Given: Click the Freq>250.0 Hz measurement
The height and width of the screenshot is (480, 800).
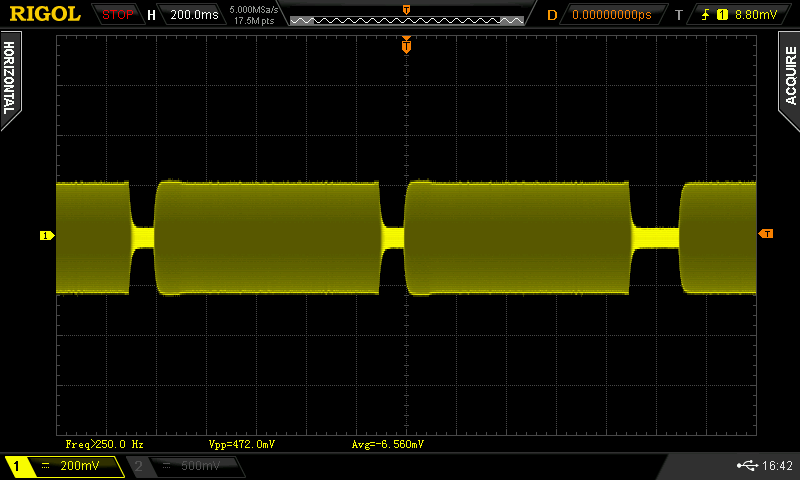Looking at the screenshot, I should click(x=105, y=444).
